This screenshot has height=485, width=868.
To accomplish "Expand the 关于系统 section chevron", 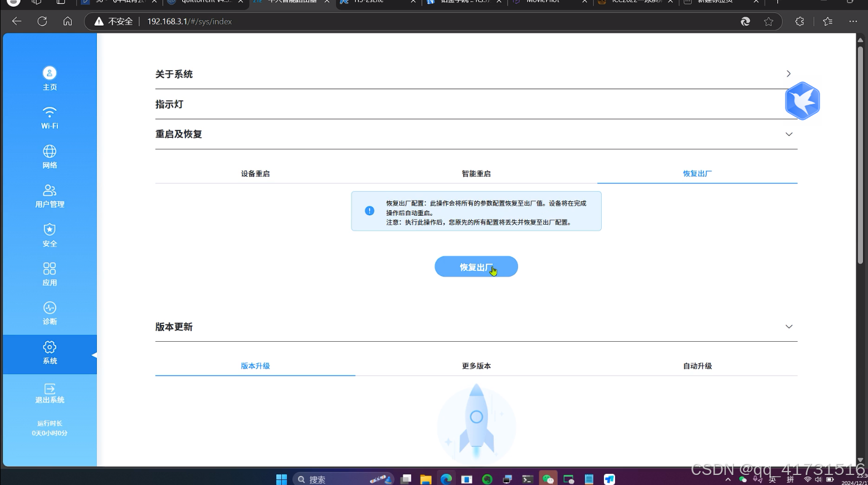I will [788, 74].
